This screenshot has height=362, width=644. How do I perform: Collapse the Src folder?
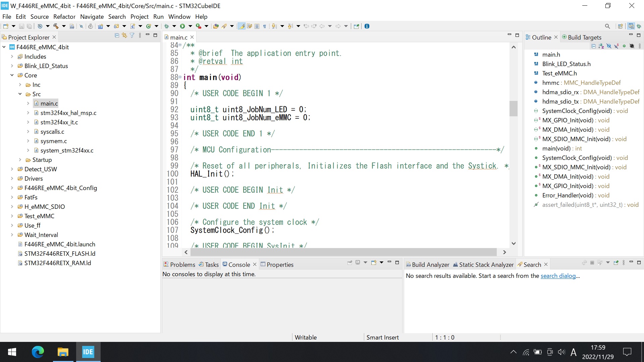coord(20,94)
